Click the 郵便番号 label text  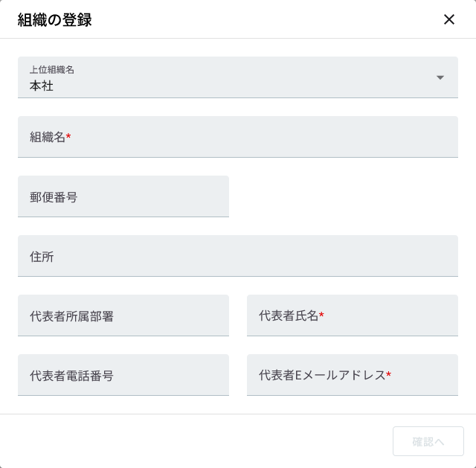point(54,197)
